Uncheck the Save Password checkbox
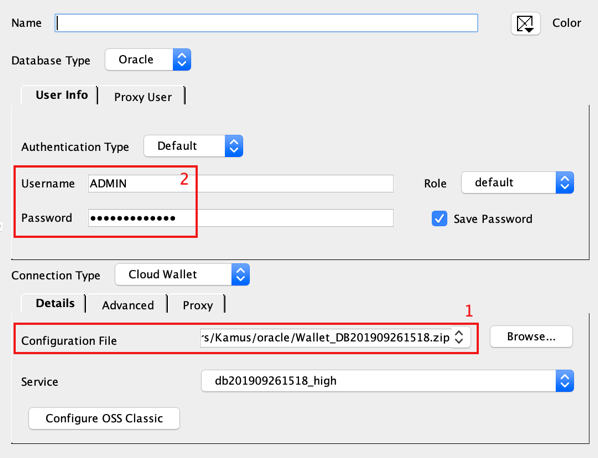The height and width of the screenshot is (458, 598). (x=439, y=219)
